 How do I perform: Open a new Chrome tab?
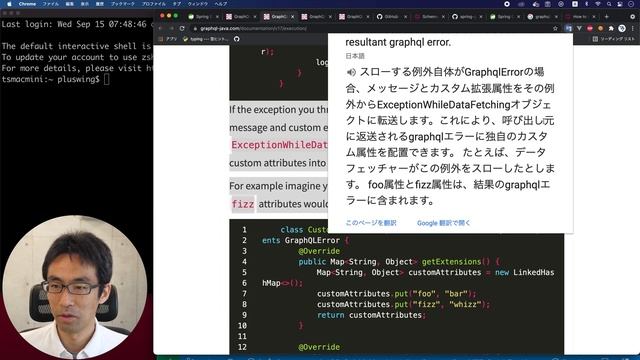click(x=607, y=17)
